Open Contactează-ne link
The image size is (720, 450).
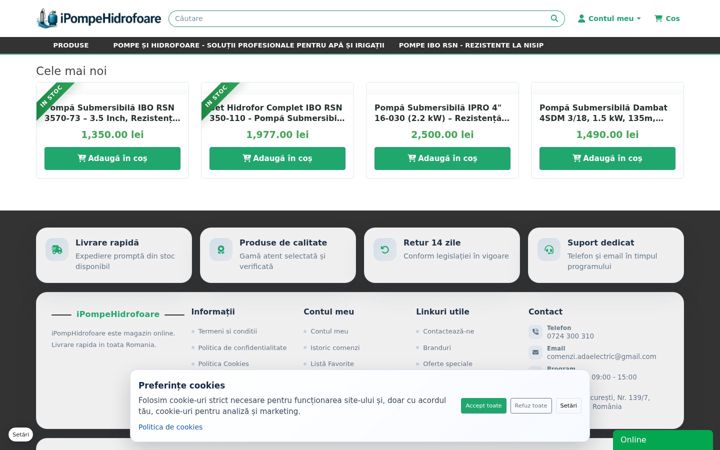coord(448,331)
